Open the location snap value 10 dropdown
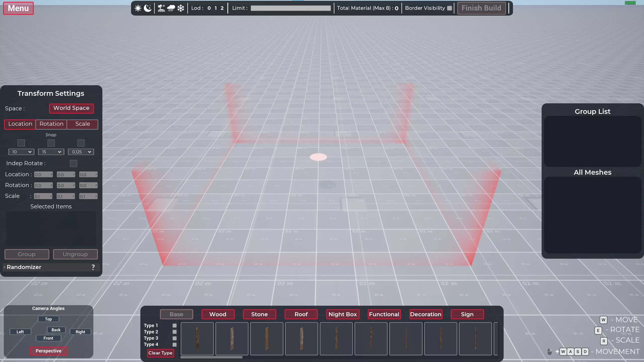The image size is (644, 362). coord(21,152)
